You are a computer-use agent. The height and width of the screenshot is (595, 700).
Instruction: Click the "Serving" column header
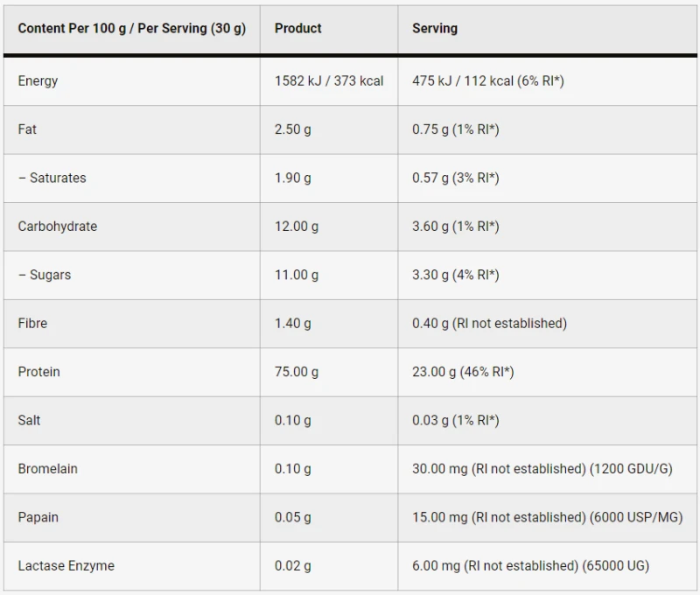(x=435, y=28)
